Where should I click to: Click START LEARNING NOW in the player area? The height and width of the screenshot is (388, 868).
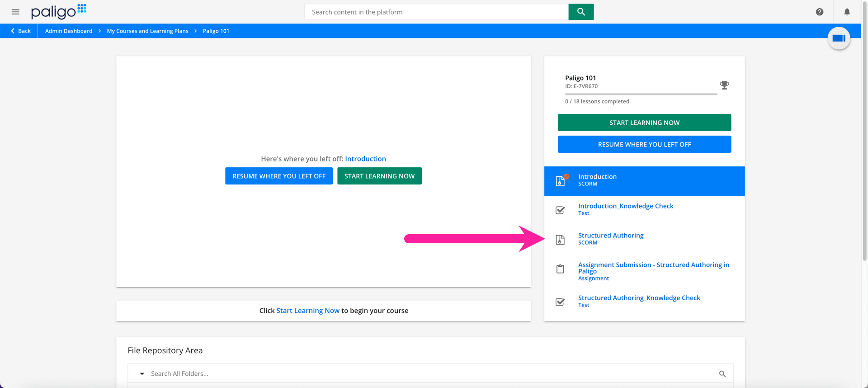tap(379, 176)
